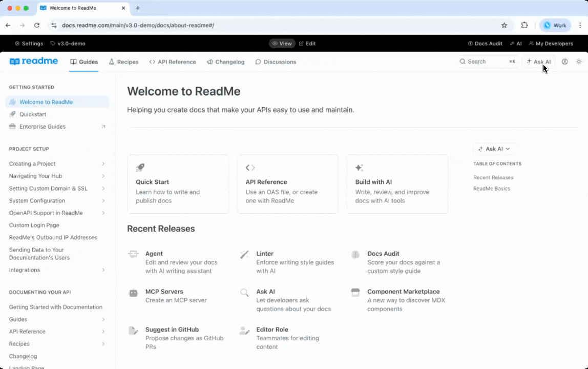This screenshot has width=588, height=369.
Task: Click the browser back arrow
Action: pos(8,25)
